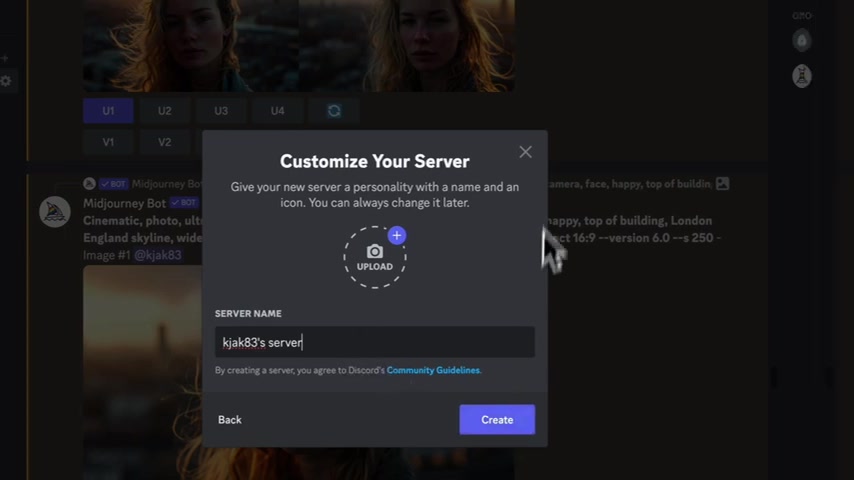Image resolution: width=854 pixels, height=480 pixels.
Task: Click the re-roll refresh icon
Action: pos(334,111)
